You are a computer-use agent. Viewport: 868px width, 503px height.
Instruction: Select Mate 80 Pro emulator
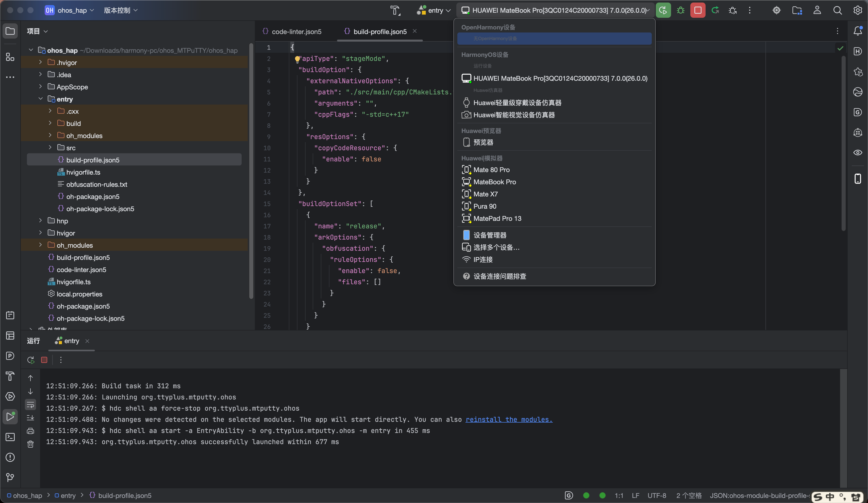point(555,170)
